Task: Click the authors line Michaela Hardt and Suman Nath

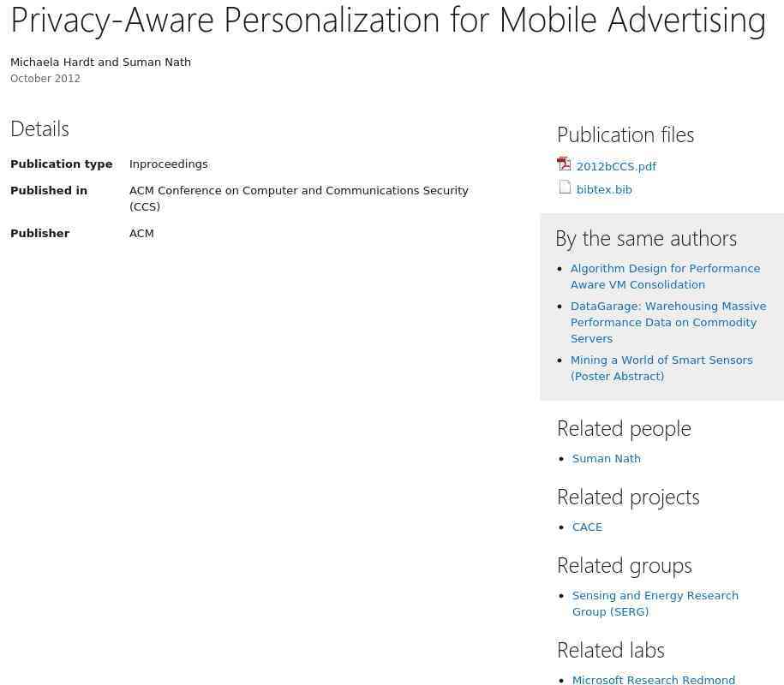Action: [x=100, y=62]
